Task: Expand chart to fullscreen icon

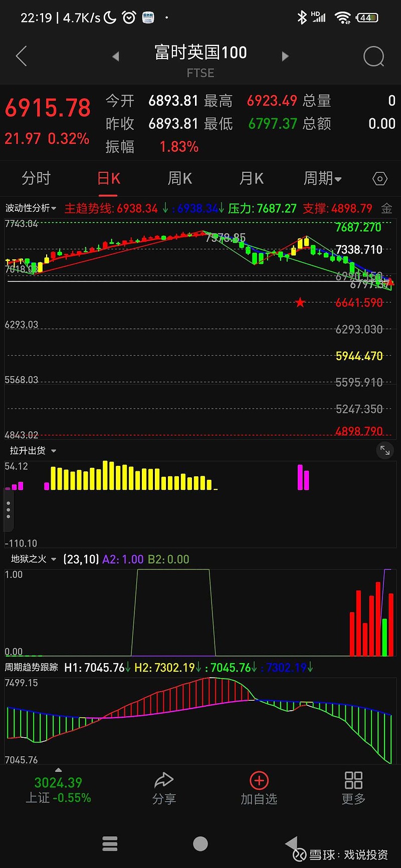Action: [x=384, y=450]
